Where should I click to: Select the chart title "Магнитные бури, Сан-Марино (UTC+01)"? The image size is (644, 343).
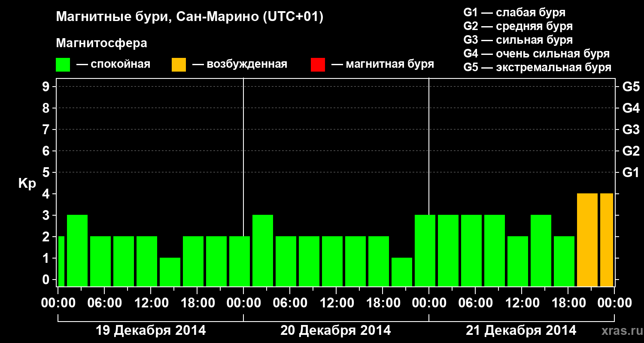[x=190, y=17]
